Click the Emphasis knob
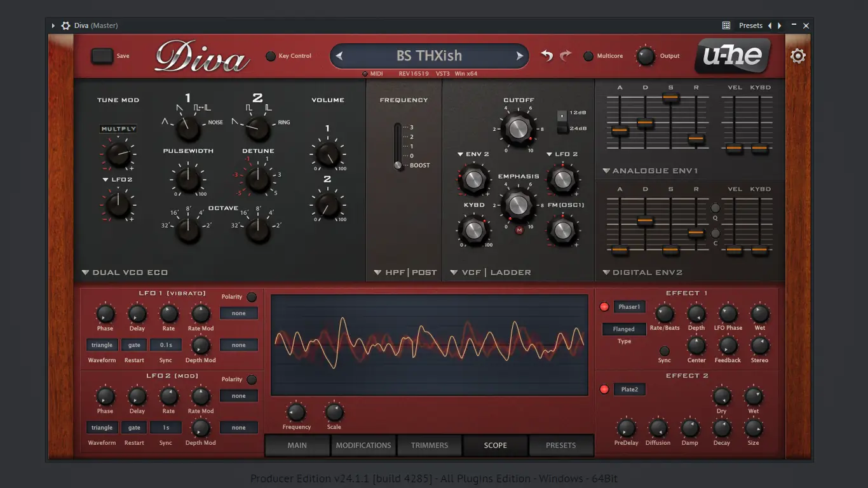The height and width of the screenshot is (488, 868). point(519,205)
